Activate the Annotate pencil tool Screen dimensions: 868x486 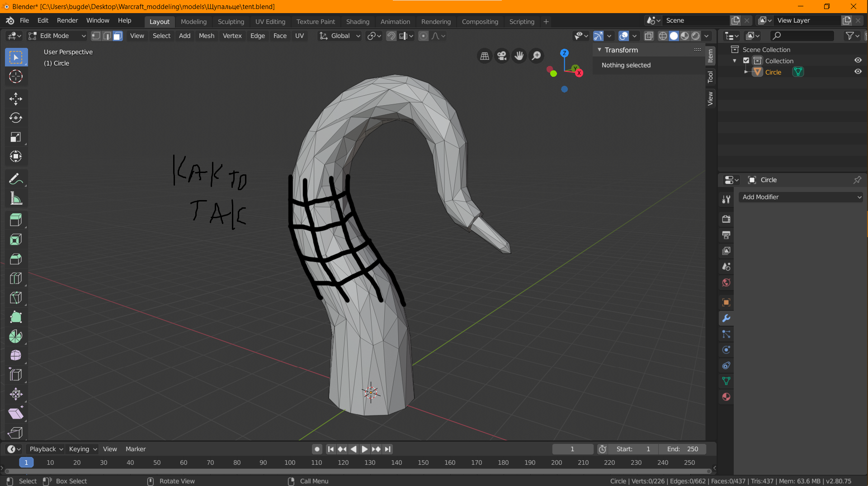coord(16,179)
